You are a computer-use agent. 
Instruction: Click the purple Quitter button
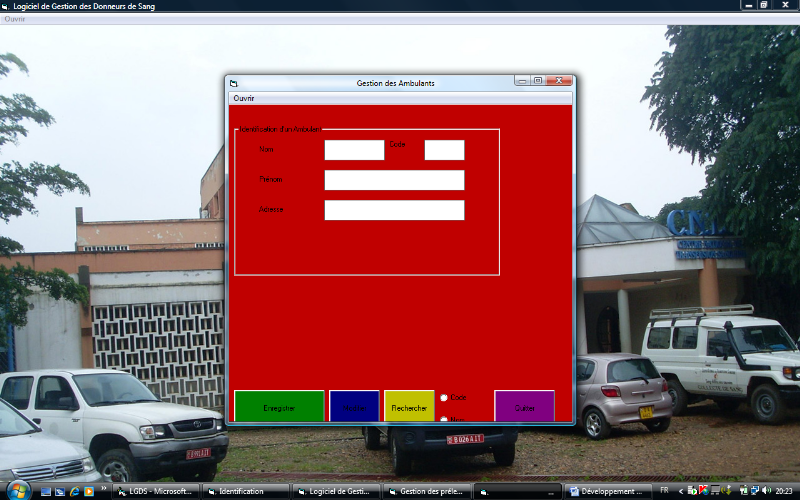click(524, 406)
